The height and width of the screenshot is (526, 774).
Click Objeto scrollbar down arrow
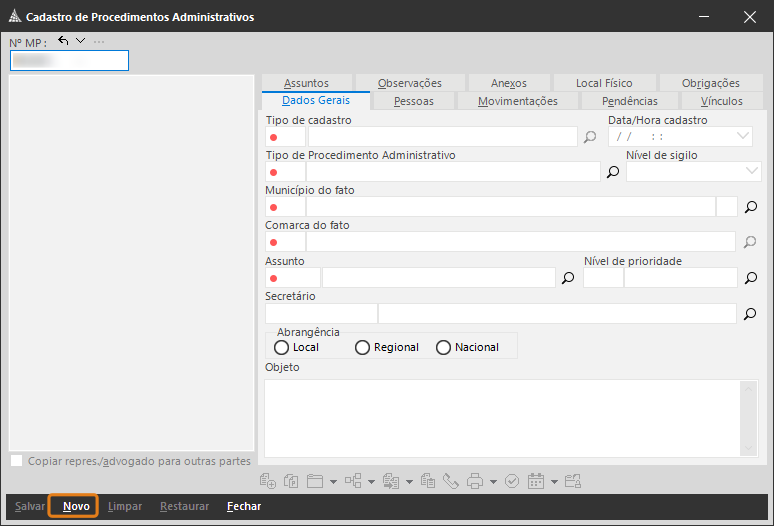pyautogui.click(x=749, y=448)
